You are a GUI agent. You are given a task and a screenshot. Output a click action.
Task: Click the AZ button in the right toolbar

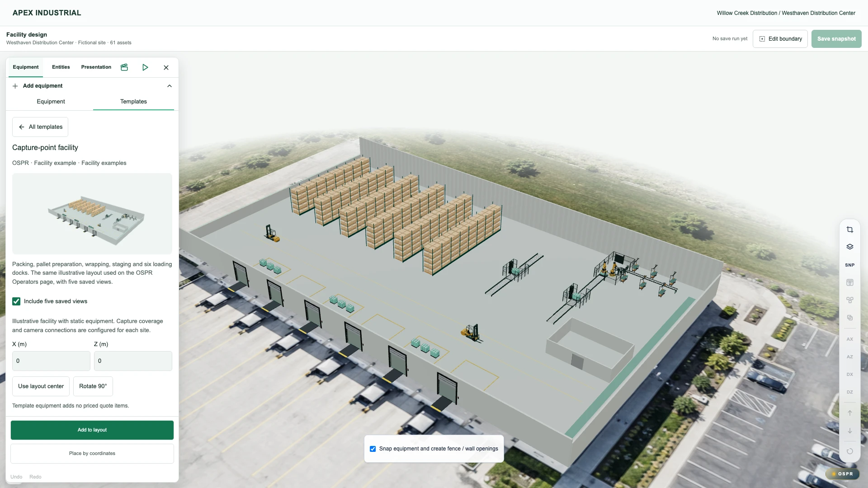(850, 357)
